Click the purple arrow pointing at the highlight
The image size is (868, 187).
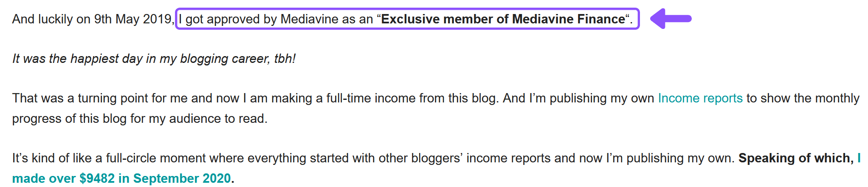pyautogui.click(x=671, y=19)
